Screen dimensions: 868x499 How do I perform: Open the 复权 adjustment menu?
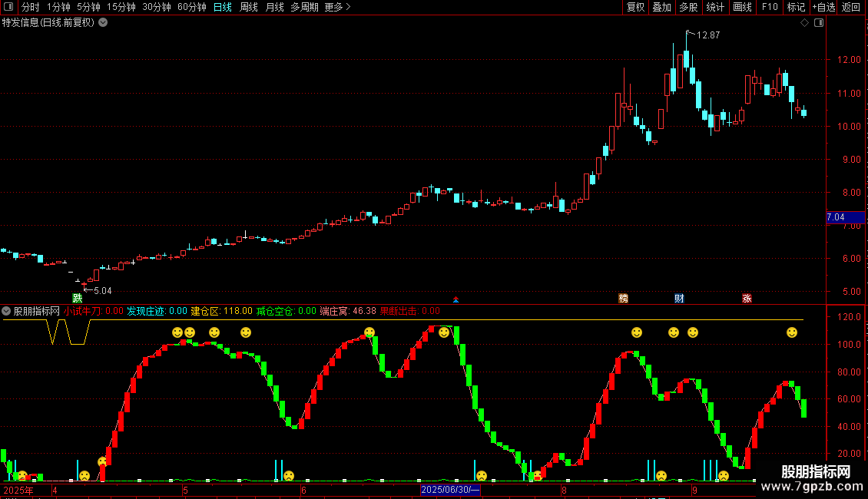pos(635,7)
